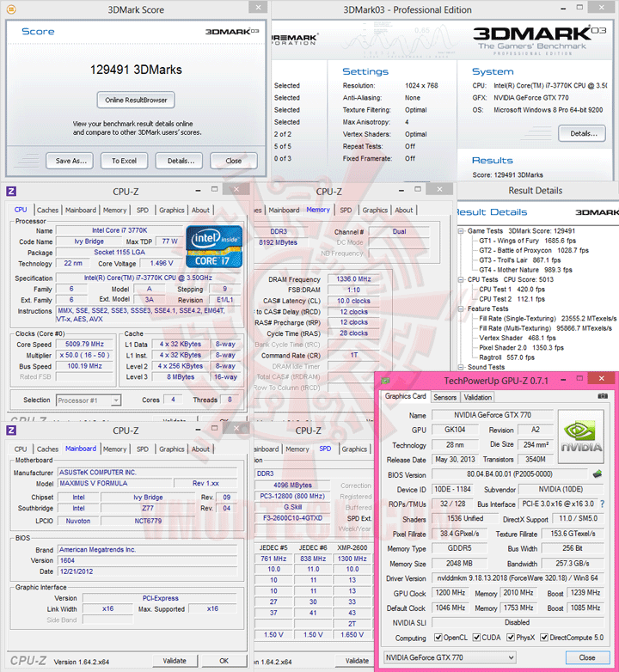
Task: Close the 3DMark Score window
Action: tap(258, 7)
